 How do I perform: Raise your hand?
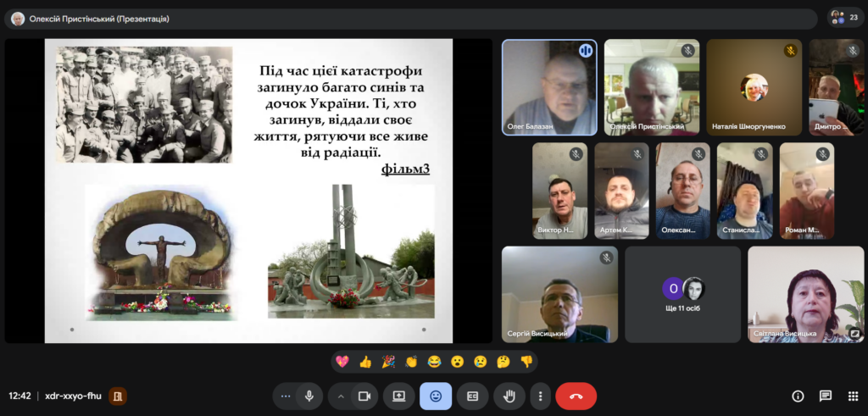[x=509, y=396]
